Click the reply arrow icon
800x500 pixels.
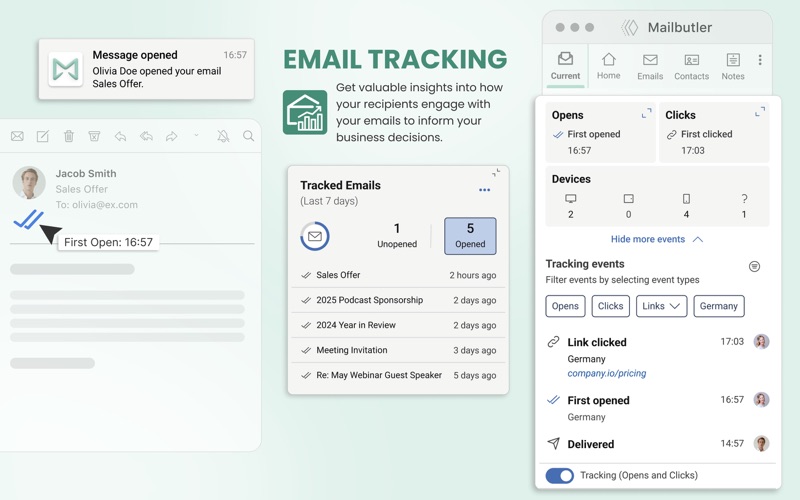(x=120, y=136)
